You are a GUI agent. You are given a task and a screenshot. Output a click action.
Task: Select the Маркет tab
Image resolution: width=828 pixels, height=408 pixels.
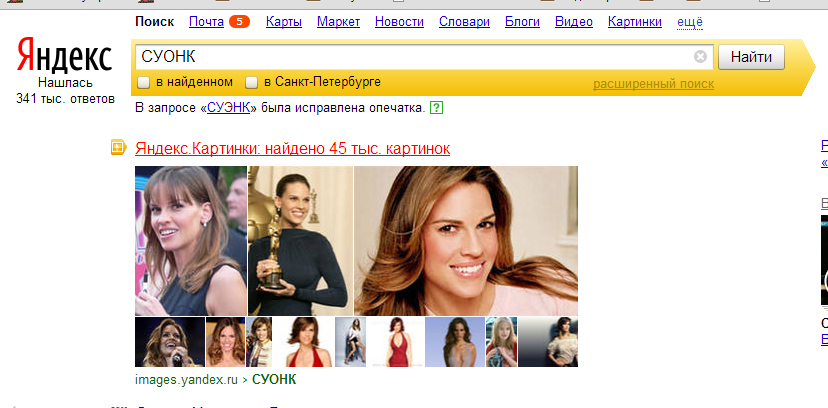tap(338, 21)
